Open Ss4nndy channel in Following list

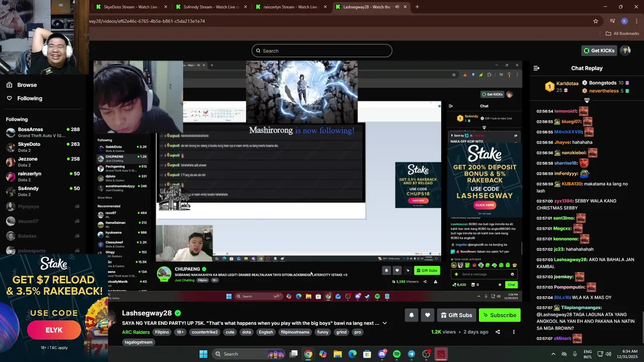click(x=43, y=191)
